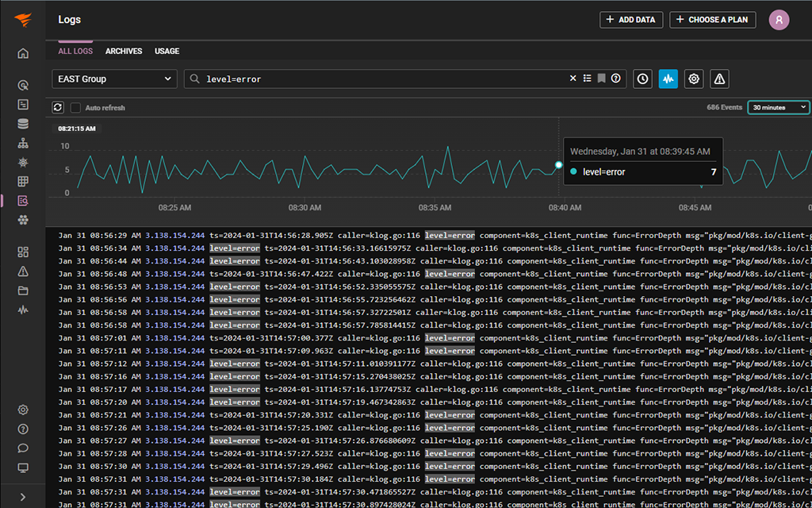Screen dimensions: 812x508
Task: Switch to the USAGE tab
Action: pos(167,51)
